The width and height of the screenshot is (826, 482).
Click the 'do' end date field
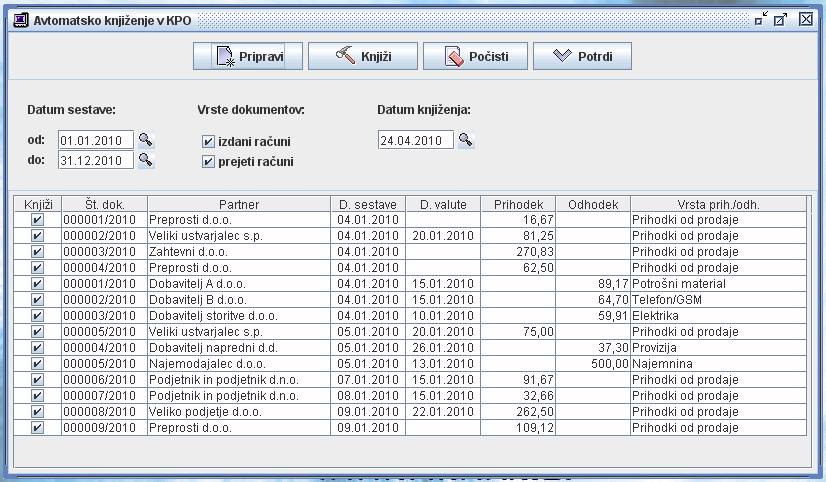click(95, 160)
